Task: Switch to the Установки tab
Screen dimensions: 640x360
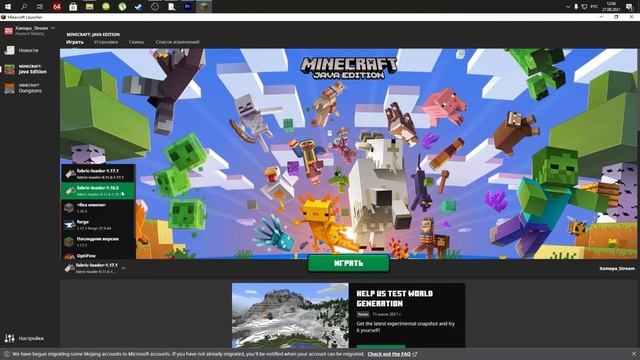Action: tap(106, 42)
